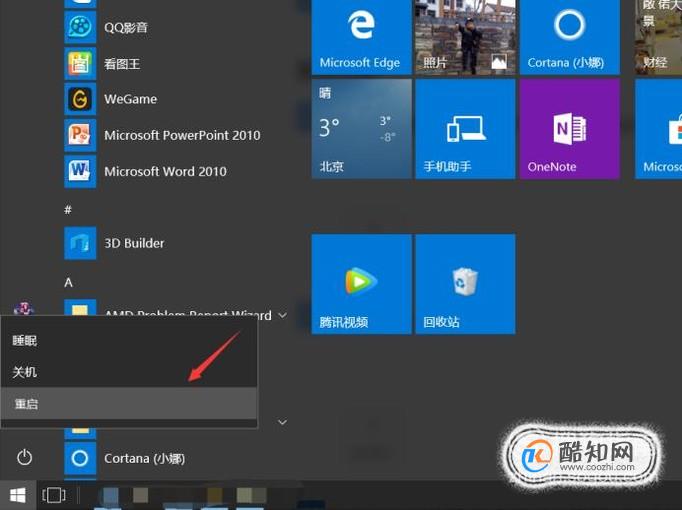Viewport: 682px width, 510px height.
Task: Expand folder chevron above Cortana entry
Action: [282, 422]
